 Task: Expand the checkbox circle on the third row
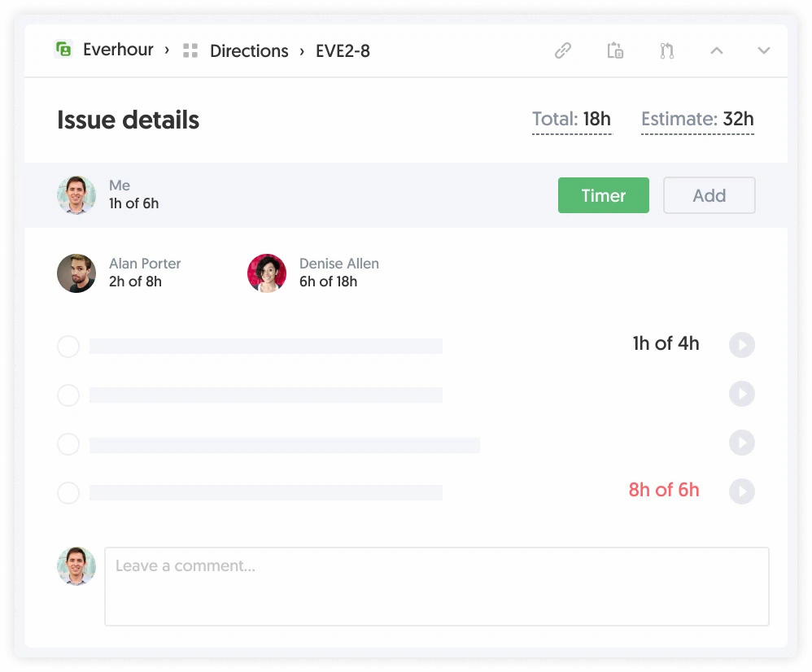coord(68,444)
